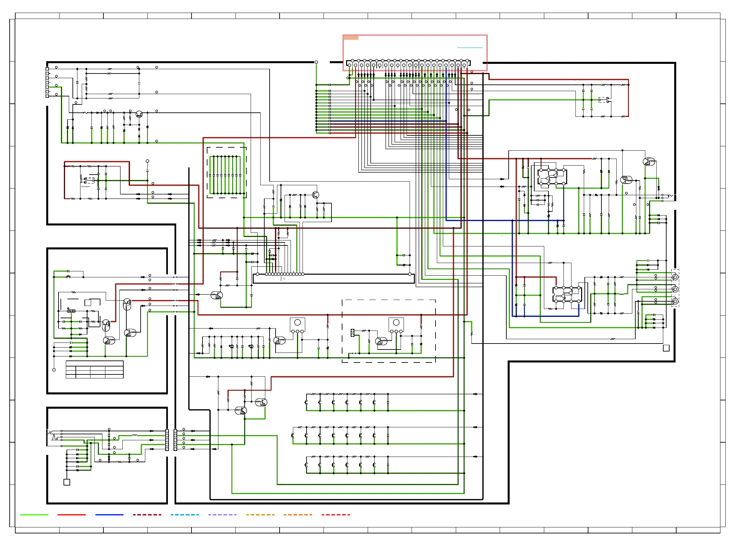The width and height of the screenshot is (754, 560).
Task: Pick the mustard yellow dashed legend line
Action: tap(260, 514)
